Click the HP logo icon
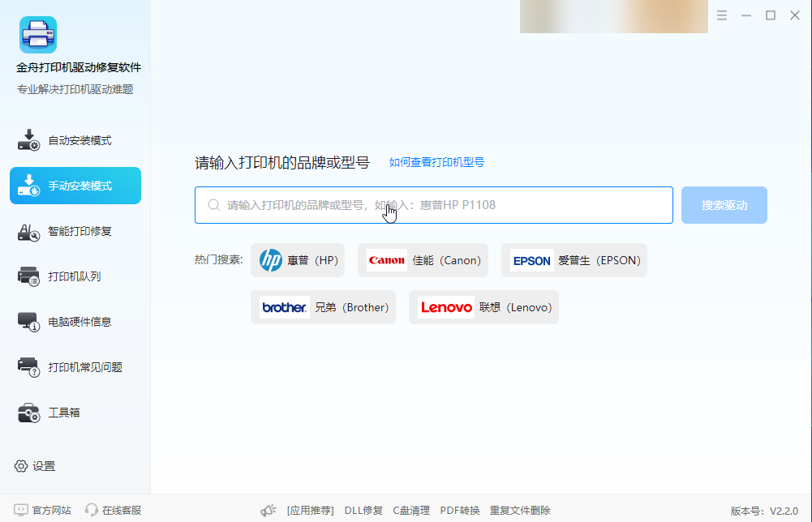Image resolution: width=812 pixels, height=522 pixels. 271,260
